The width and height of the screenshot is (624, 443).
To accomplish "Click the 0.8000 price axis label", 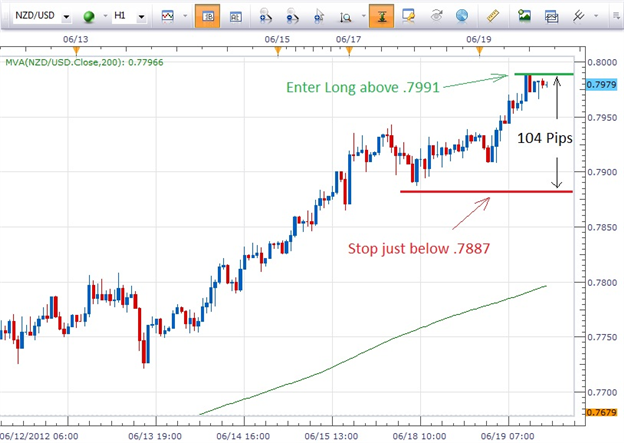I will [602, 62].
